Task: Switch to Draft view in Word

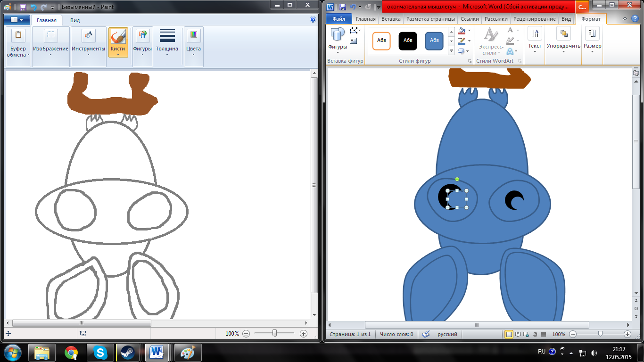Action: coord(543,334)
